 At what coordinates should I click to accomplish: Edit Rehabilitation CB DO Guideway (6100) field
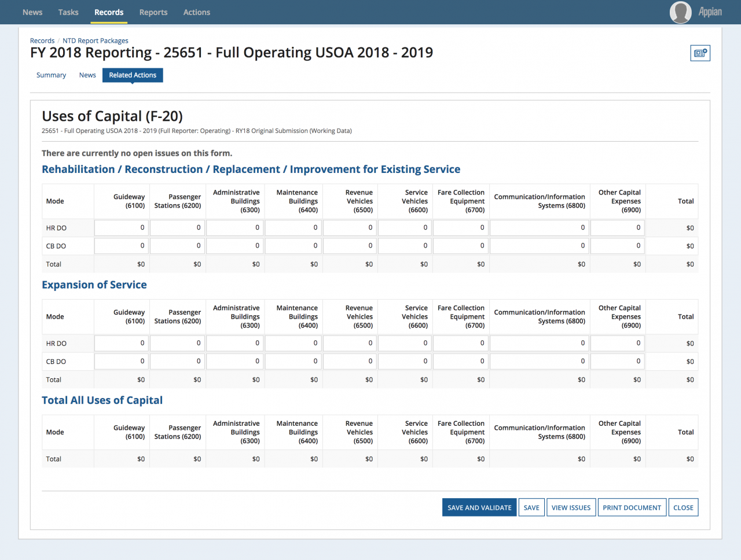[122, 246]
